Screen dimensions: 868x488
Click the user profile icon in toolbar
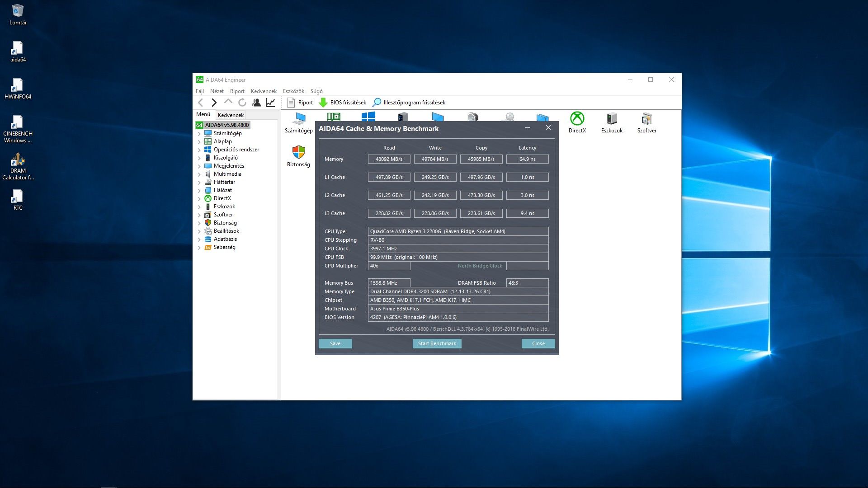[x=256, y=103]
